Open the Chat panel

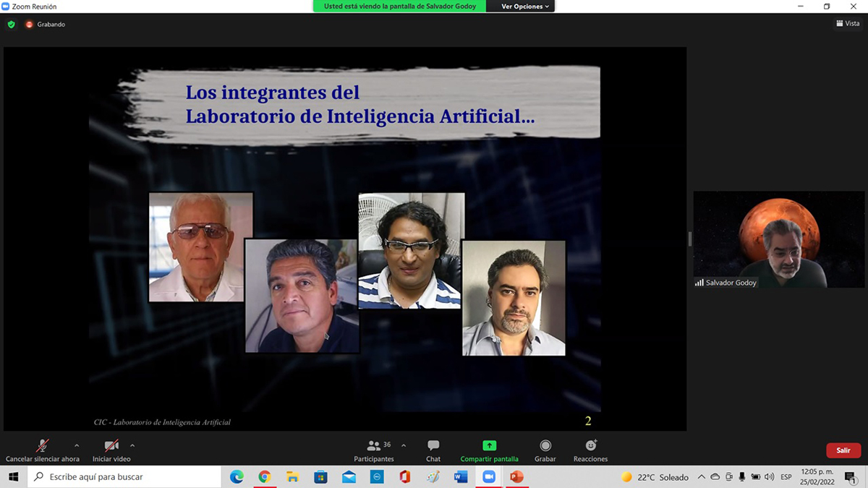tap(433, 450)
